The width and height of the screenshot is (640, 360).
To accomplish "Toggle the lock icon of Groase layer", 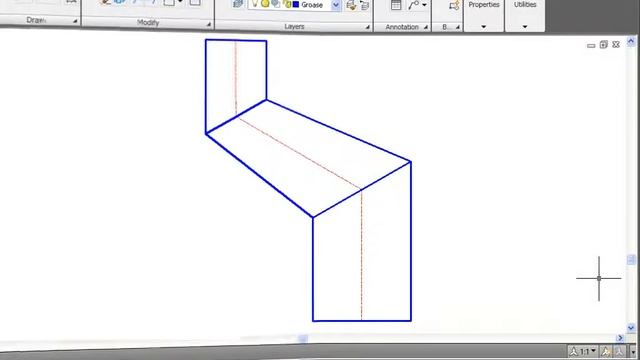I will coord(287,4).
